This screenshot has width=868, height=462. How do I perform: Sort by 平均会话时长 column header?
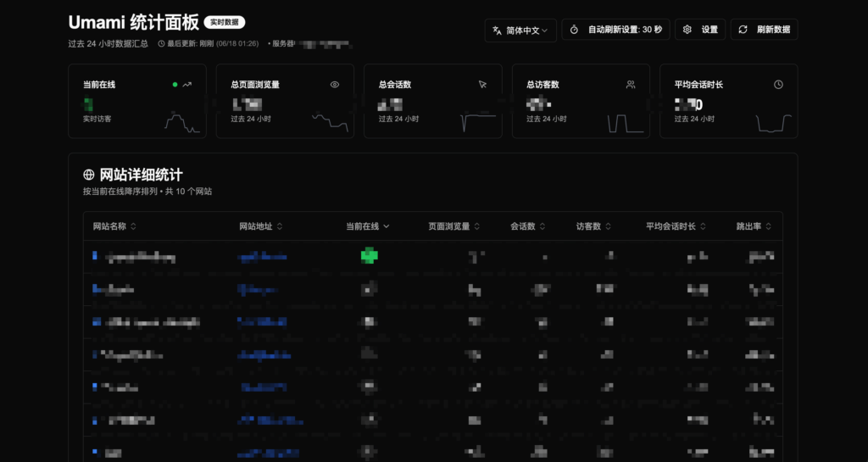[x=676, y=226]
